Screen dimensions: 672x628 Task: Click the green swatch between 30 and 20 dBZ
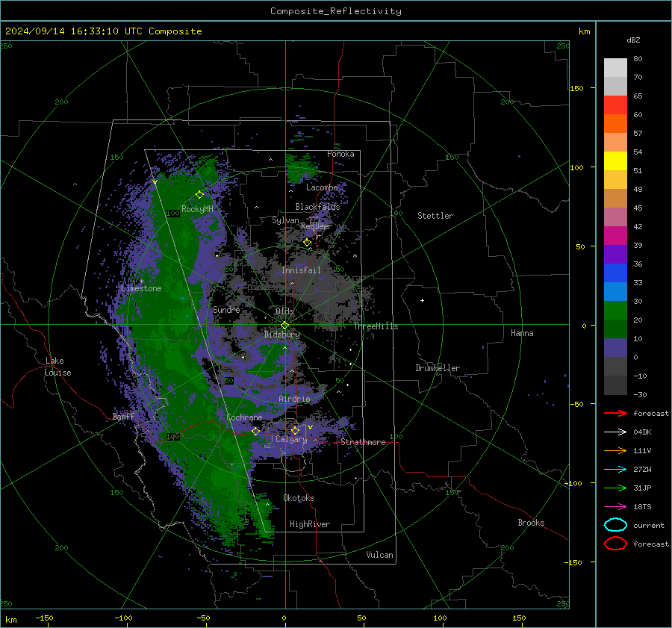(x=615, y=311)
